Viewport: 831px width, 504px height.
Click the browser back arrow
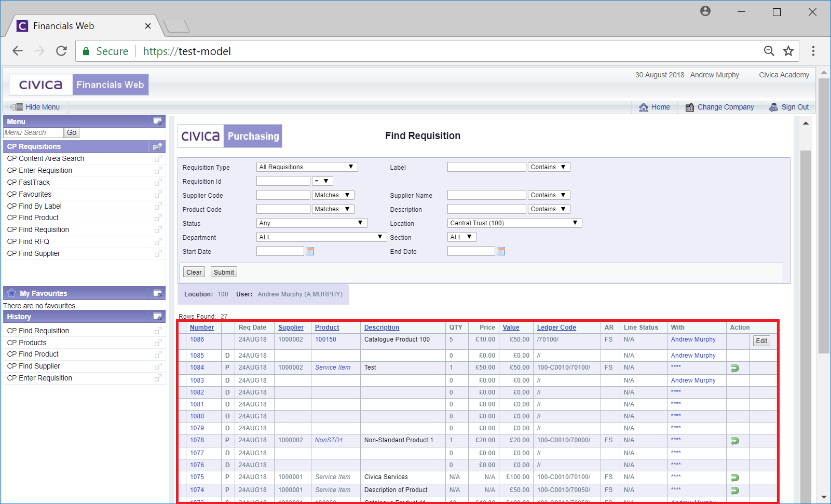click(18, 51)
